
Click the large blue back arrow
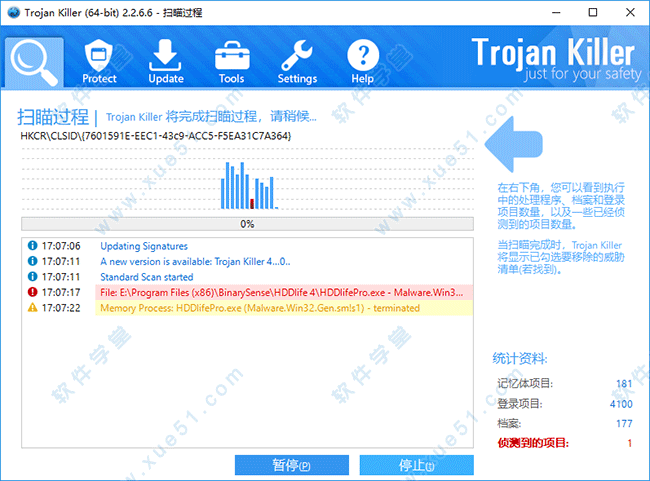[514, 144]
